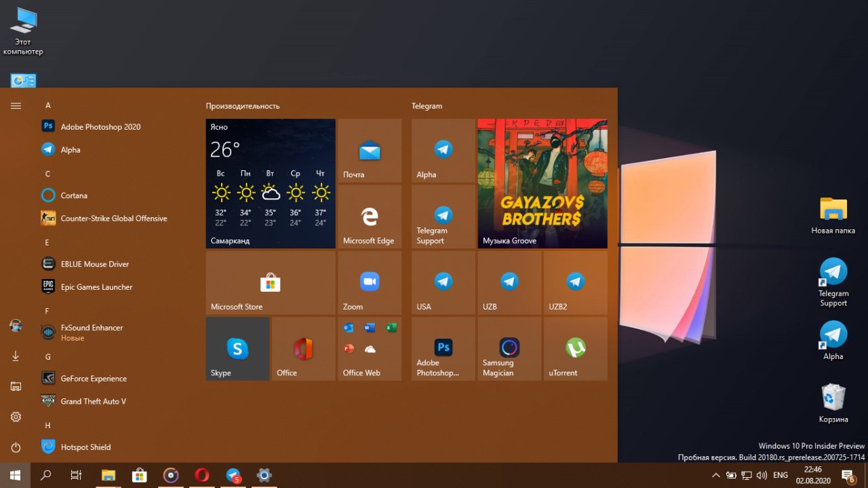Rename the Telegram tile group header
The height and width of the screenshot is (488, 868).
[427, 106]
